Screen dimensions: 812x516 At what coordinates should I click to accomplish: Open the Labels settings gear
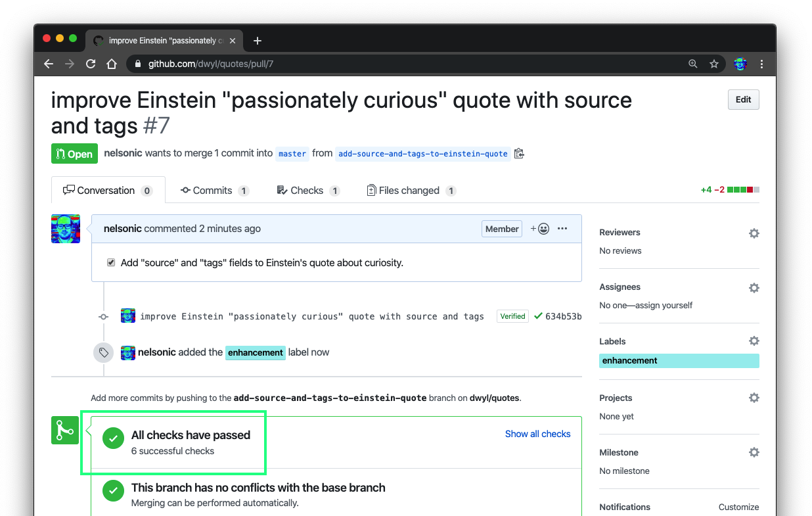coord(754,340)
